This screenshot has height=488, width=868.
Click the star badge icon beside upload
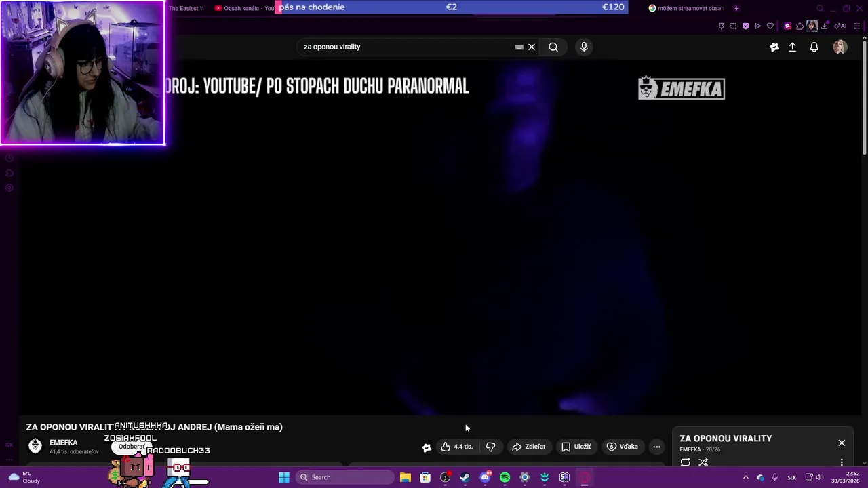(x=774, y=47)
